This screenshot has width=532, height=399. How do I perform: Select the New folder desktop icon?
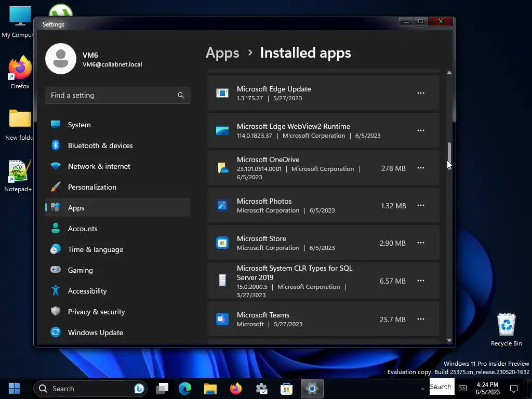coord(19,124)
